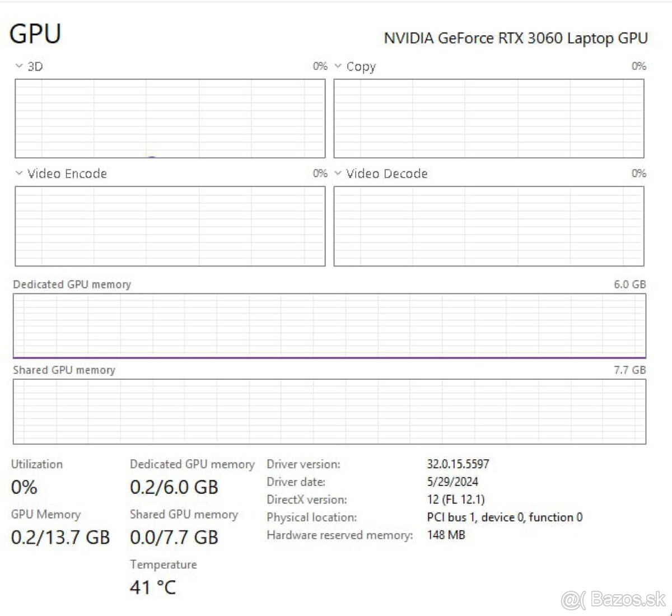Click the Dedicated GPU memory graph
The width and height of the screenshot is (672, 616).
click(330, 325)
